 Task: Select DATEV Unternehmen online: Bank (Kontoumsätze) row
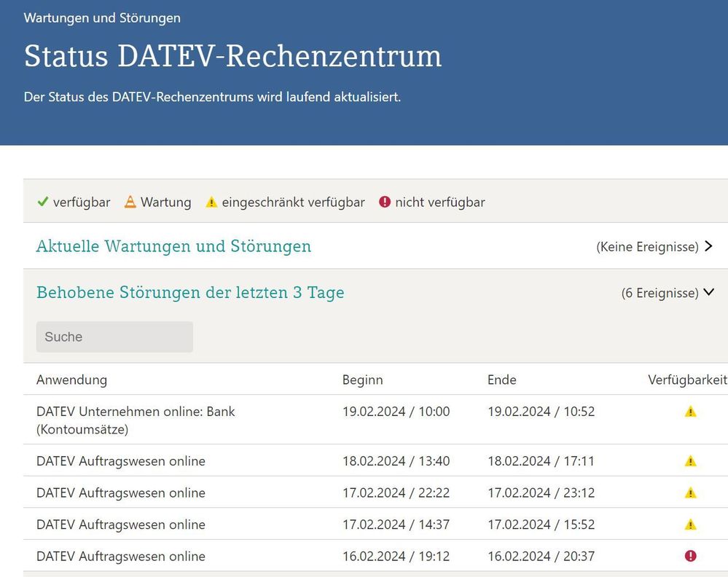click(x=375, y=420)
